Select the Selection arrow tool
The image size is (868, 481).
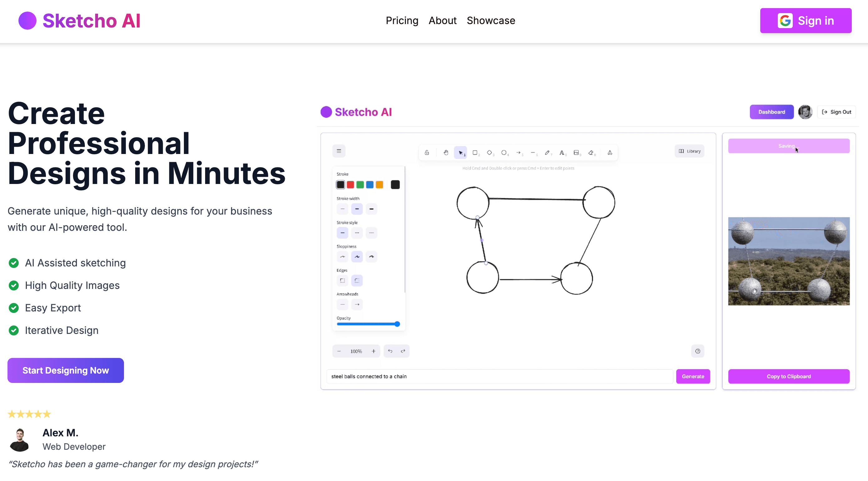pos(460,153)
